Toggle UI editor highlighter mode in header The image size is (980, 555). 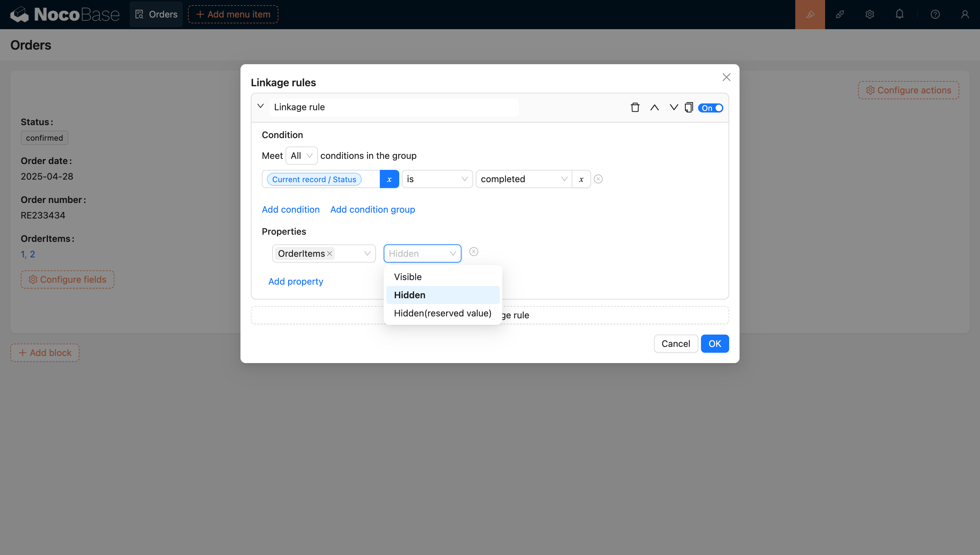(810, 15)
